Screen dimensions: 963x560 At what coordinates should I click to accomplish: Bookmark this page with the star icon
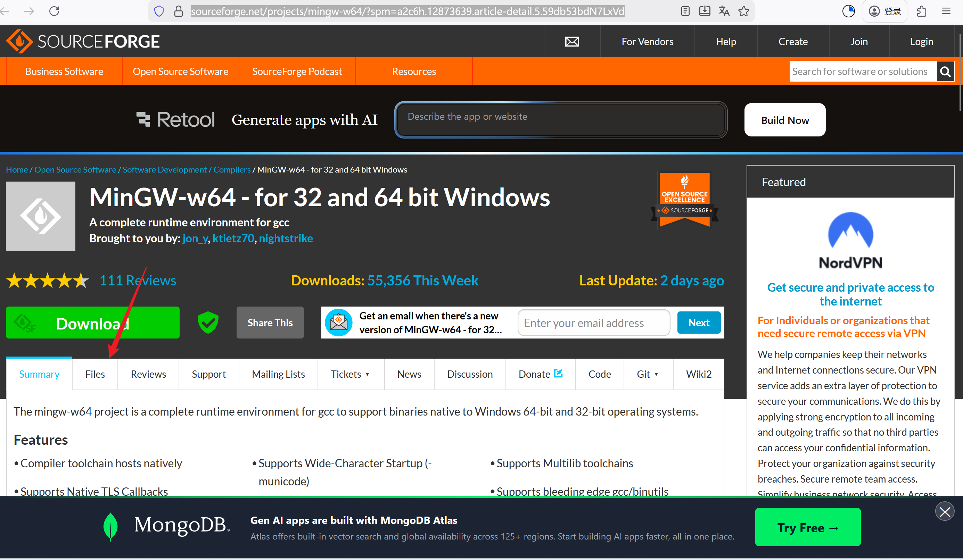(x=744, y=11)
